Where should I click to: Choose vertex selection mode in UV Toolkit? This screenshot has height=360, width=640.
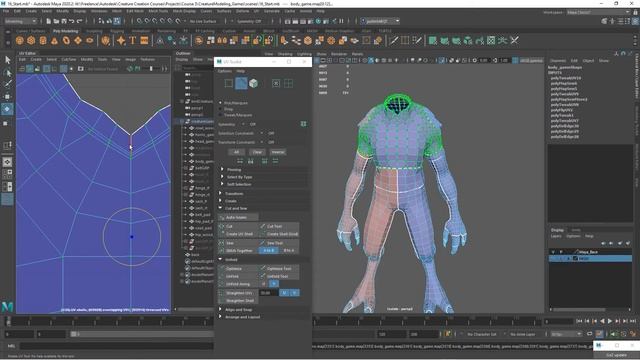tap(229, 83)
